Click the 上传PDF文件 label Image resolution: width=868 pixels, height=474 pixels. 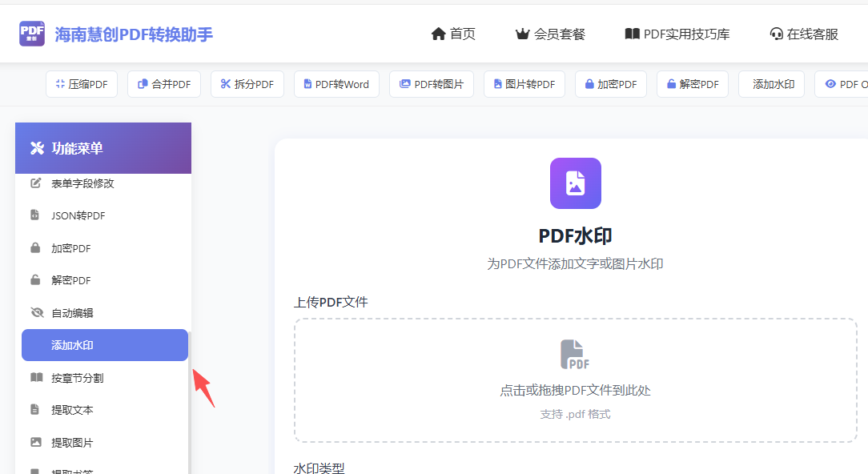(331, 303)
